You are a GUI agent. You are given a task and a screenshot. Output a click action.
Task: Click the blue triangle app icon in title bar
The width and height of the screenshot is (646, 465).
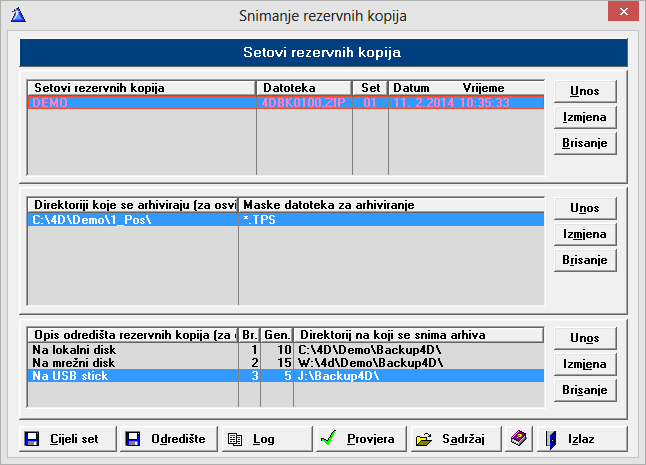click(19, 15)
